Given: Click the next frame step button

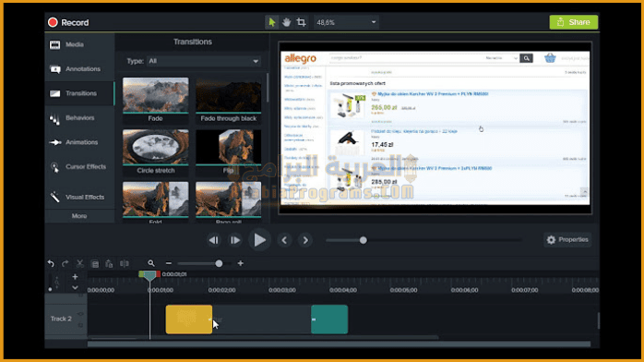Looking at the screenshot, I should [x=235, y=240].
